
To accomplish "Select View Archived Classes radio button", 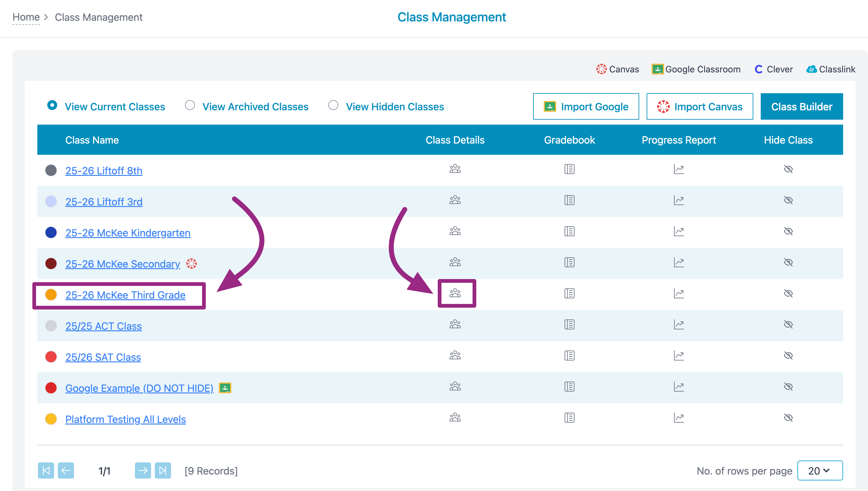I will click(190, 106).
